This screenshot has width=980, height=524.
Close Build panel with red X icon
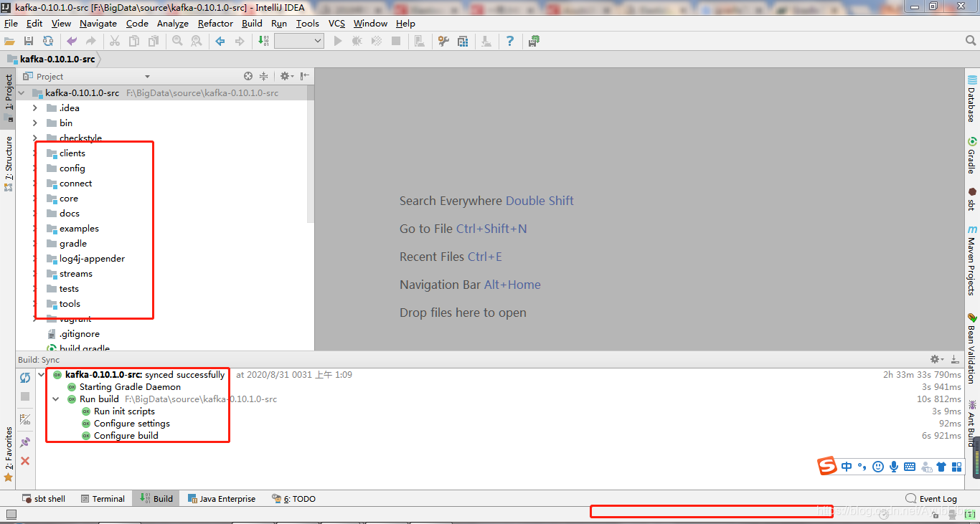pyautogui.click(x=25, y=461)
